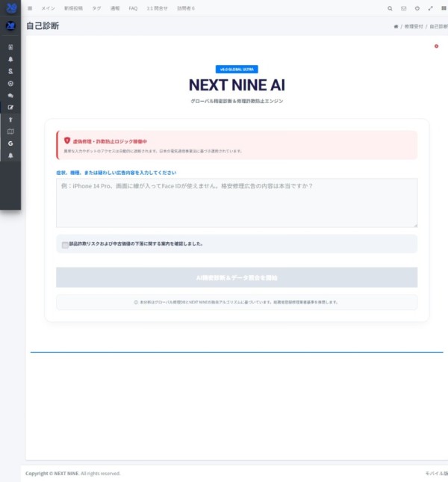Click the home icon in breadcrumb
The height and width of the screenshot is (482, 448).
pyautogui.click(x=396, y=26)
